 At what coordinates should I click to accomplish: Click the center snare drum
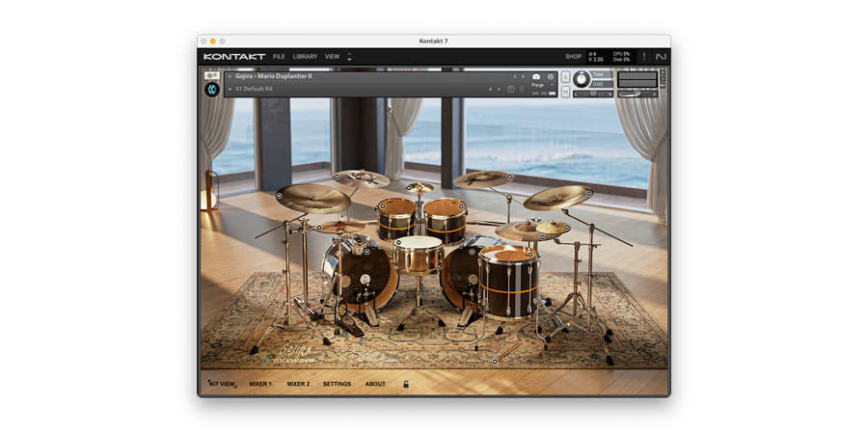(418, 255)
